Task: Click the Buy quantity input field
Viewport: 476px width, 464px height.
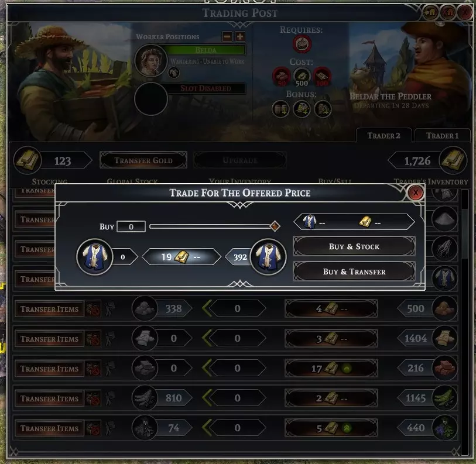Action: pyautogui.click(x=131, y=226)
